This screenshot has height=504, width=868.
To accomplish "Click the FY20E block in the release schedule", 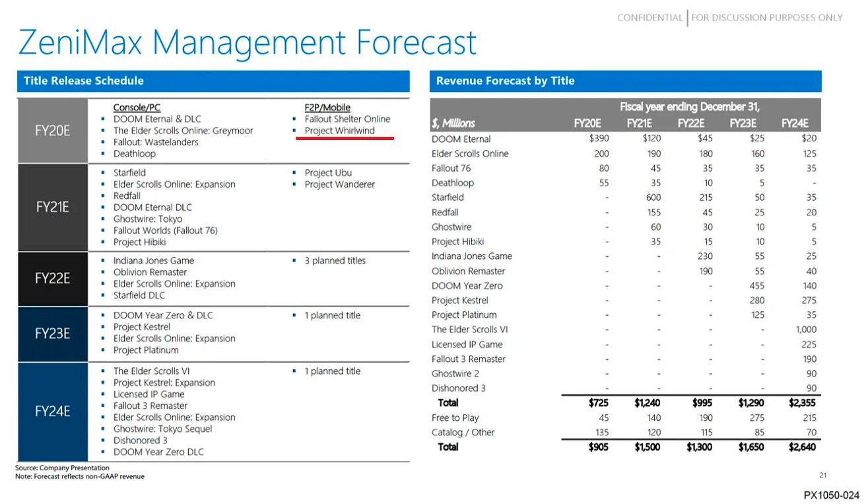I will tap(53, 130).
